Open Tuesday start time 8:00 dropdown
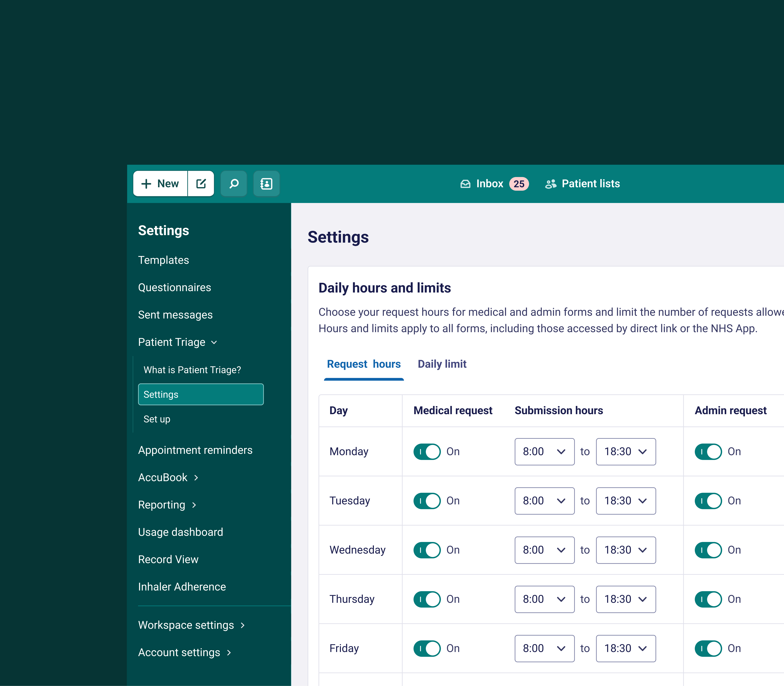This screenshot has height=686, width=784. (x=544, y=501)
